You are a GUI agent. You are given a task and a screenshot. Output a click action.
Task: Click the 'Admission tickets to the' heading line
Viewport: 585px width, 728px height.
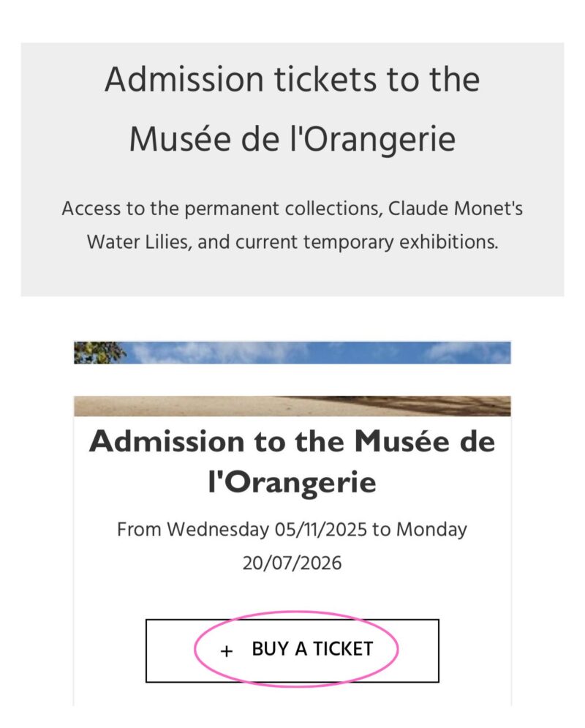(292, 80)
